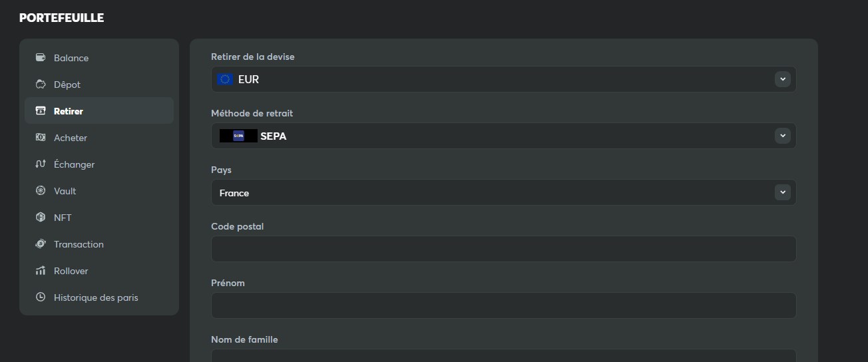Image resolution: width=868 pixels, height=362 pixels.
Task: Click the Transaction icon in sidebar
Action: point(41,244)
